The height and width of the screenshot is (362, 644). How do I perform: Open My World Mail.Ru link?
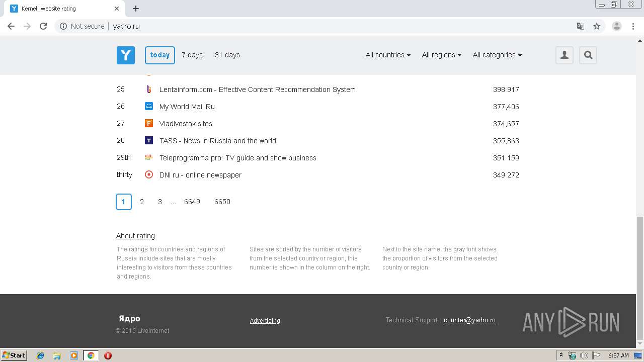coord(187,107)
